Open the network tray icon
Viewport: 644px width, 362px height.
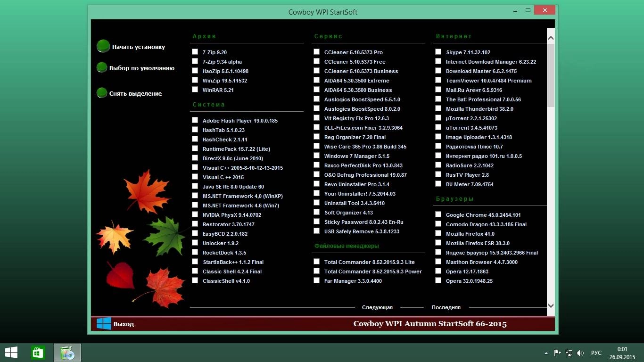click(x=569, y=353)
